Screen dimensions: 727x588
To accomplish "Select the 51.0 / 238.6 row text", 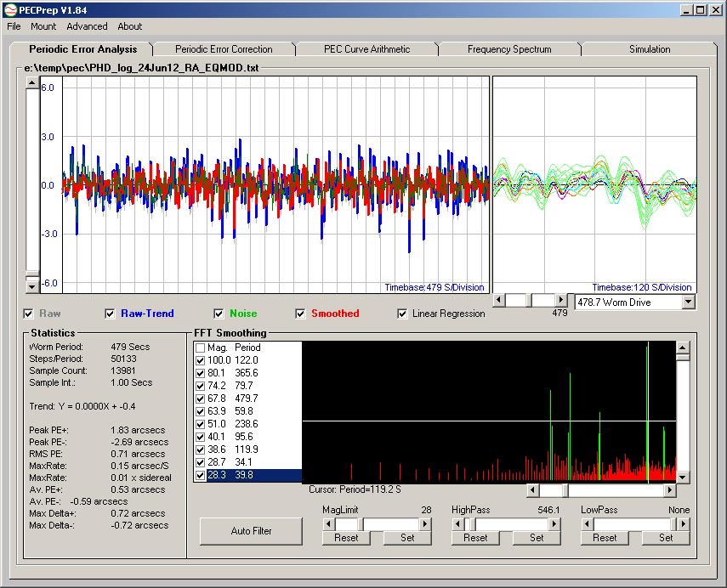I will click(x=233, y=424).
